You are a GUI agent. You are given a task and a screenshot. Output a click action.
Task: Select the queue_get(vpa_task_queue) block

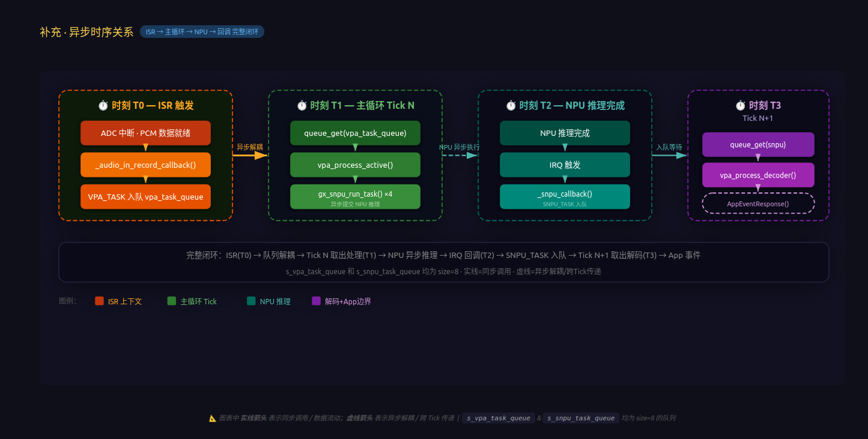tap(355, 133)
